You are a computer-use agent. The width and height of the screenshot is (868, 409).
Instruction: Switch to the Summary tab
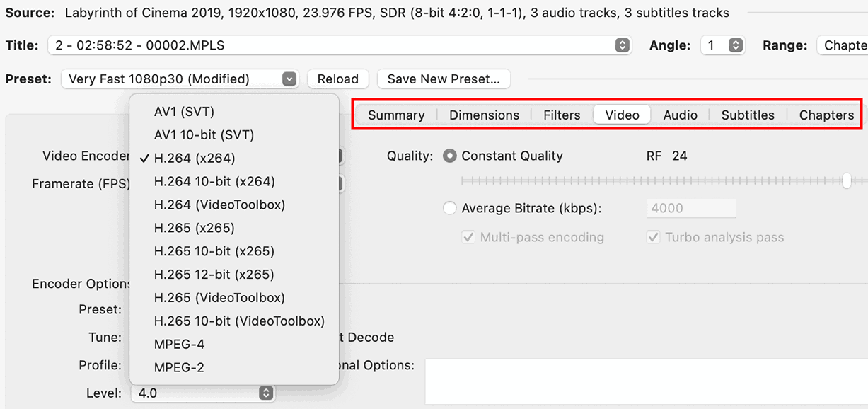click(396, 115)
